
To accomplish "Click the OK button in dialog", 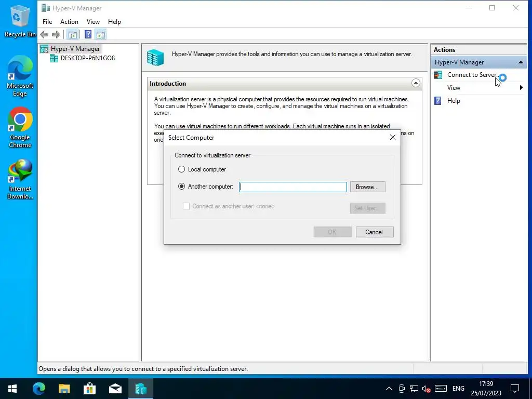I will (x=332, y=232).
